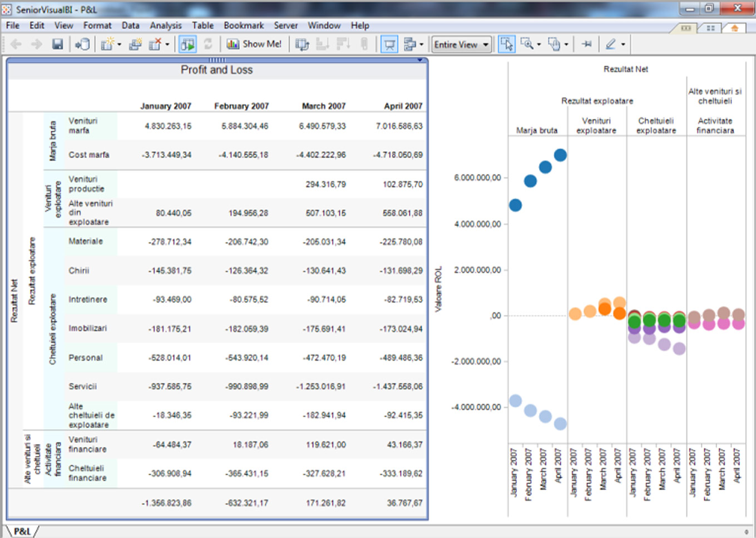
Task: Click the cell value -1.437.568,06
Action: 398,386
